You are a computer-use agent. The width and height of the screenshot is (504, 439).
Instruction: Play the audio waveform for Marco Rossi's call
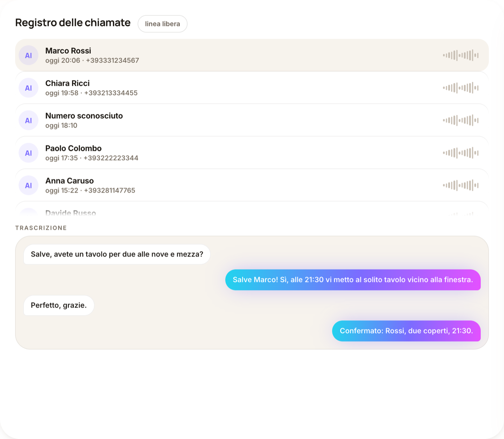tap(460, 55)
